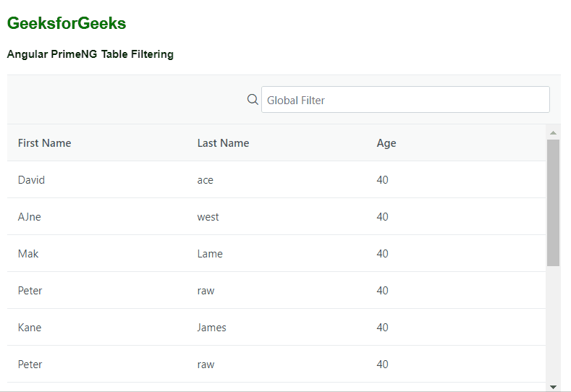Image resolution: width=571 pixels, height=392 pixels.
Task: Click the Global Filter input field
Action: [x=405, y=100]
